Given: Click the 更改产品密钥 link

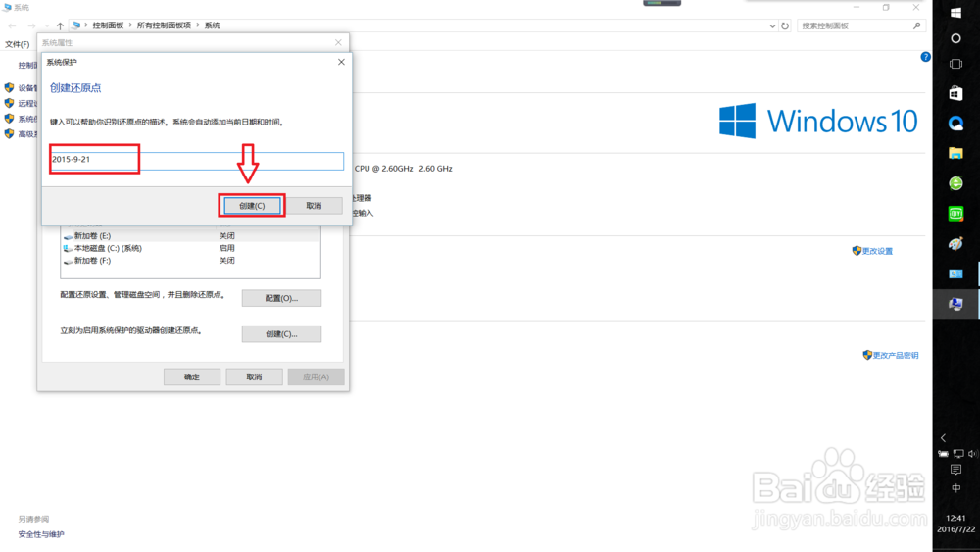Looking at the screenshot, I should (896, 355).
